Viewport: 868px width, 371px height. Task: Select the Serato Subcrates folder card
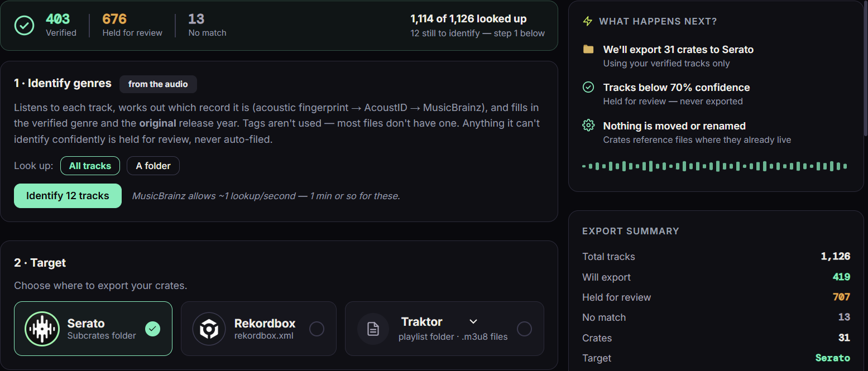[93, 329]
